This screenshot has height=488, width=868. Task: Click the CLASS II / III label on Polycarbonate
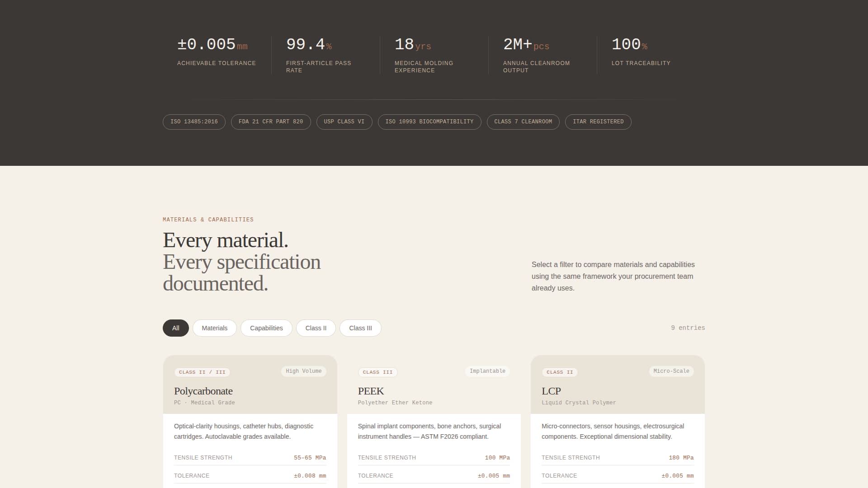pyautogui.click(x=202, y=372)
